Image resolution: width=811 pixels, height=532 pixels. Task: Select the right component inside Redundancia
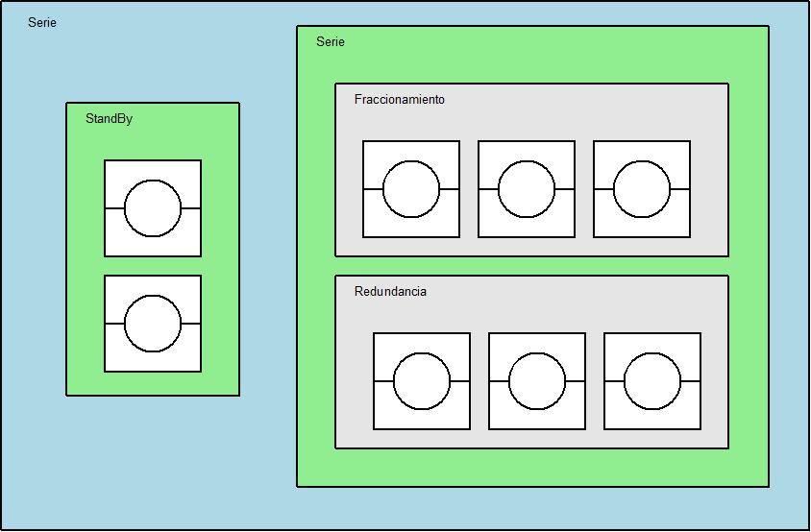point(652,381)
